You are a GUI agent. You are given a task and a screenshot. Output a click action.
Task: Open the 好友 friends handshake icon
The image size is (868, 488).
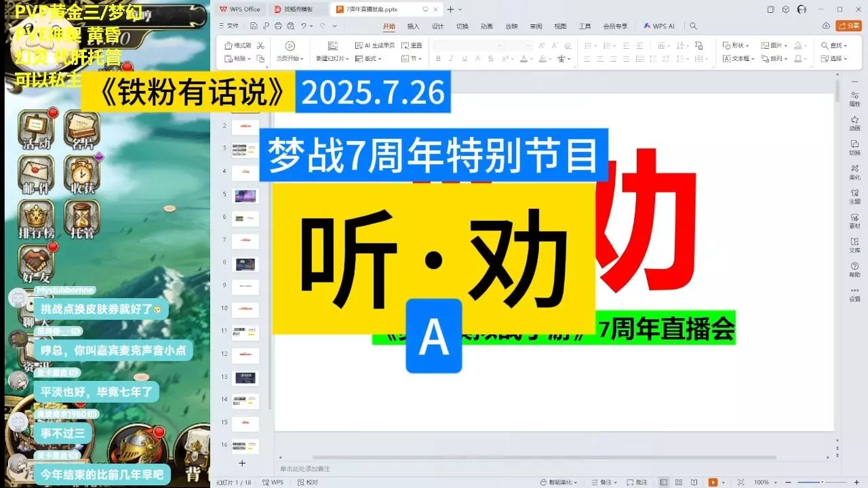[x=36, y=264]
